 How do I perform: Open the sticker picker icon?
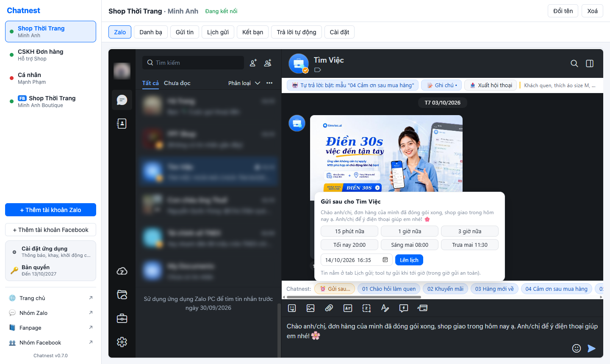click(x=292, y=308)
